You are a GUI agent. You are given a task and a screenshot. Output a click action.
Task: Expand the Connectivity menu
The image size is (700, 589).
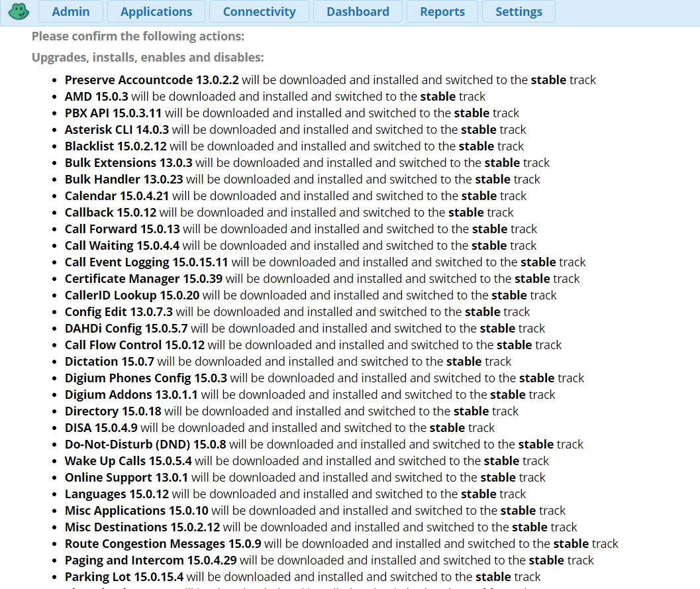259,12
